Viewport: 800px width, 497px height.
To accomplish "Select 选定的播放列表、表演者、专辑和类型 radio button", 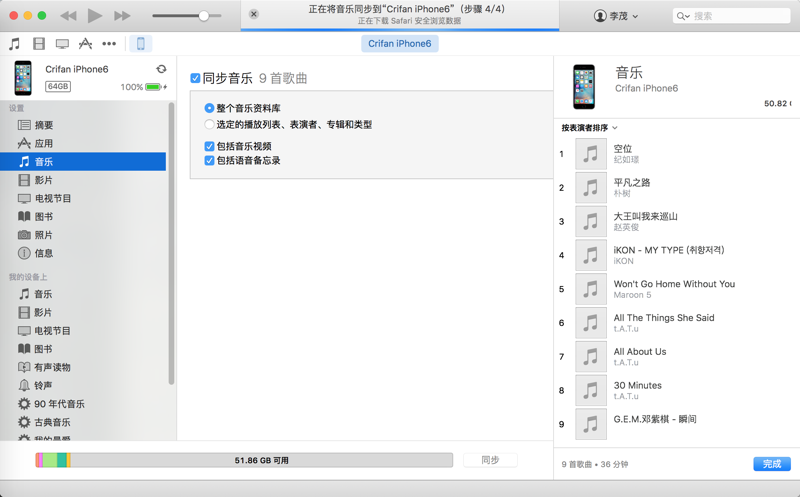I will click(x=209, y=125).
